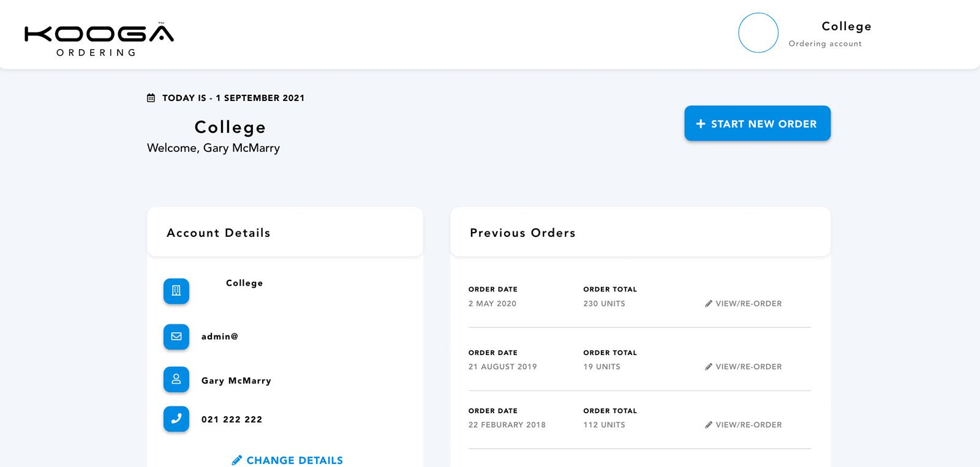Click the admin@ email address

tap(220, 337)
